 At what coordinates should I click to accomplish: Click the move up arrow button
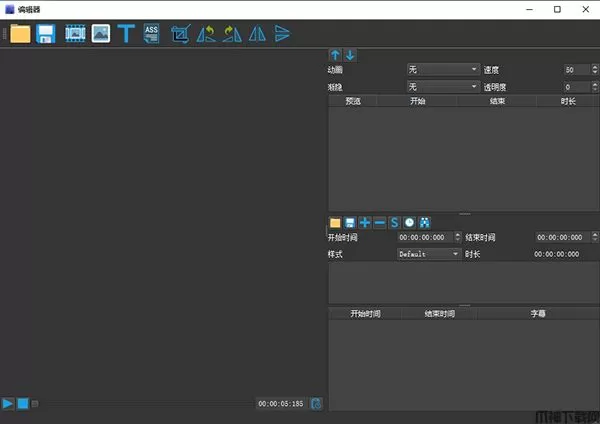click(x=336, y=55)
